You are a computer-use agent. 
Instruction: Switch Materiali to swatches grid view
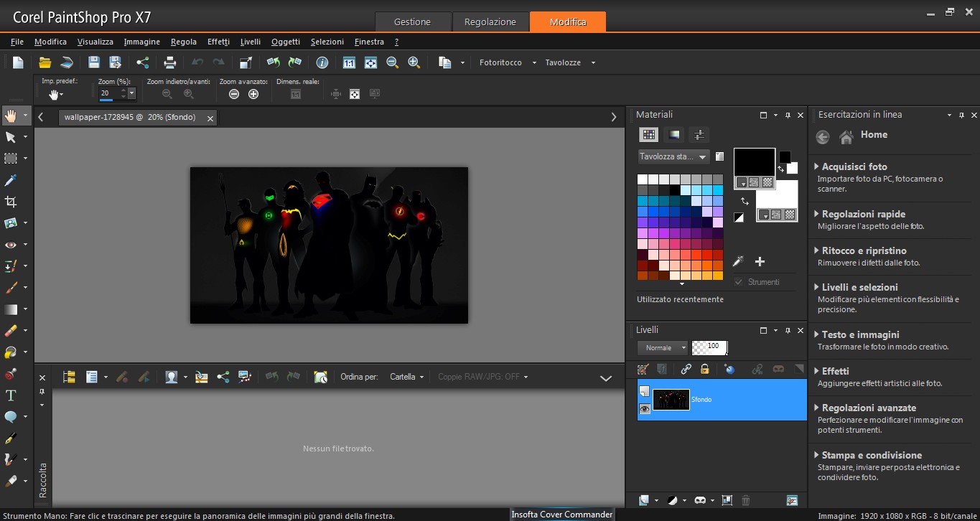pyautogui.click(x=649, y=134)
